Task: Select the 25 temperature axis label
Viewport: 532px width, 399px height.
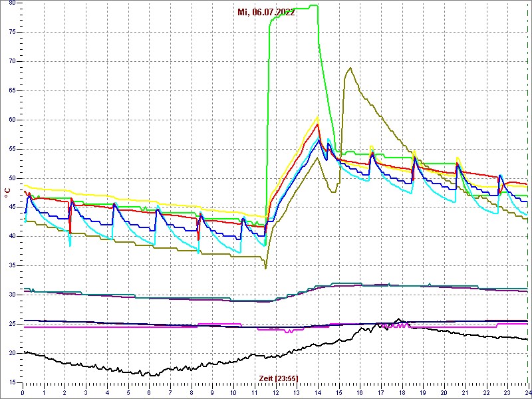Action: [11, 324]
